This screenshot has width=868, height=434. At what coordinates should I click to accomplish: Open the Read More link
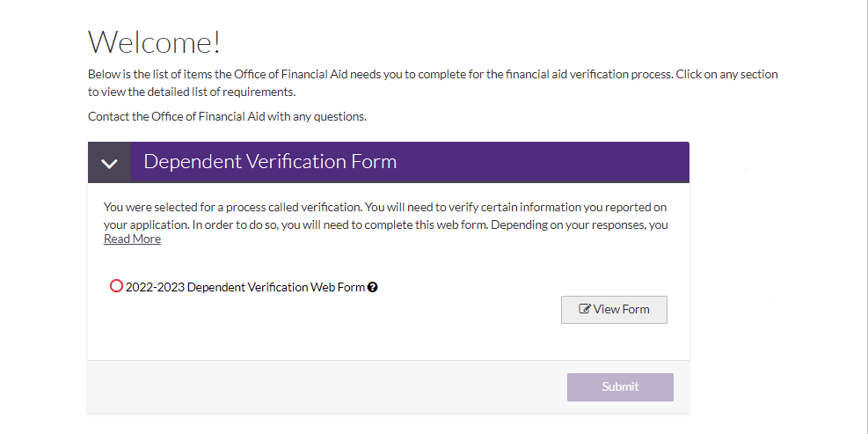pyautogui.click(x=132, y=239)
